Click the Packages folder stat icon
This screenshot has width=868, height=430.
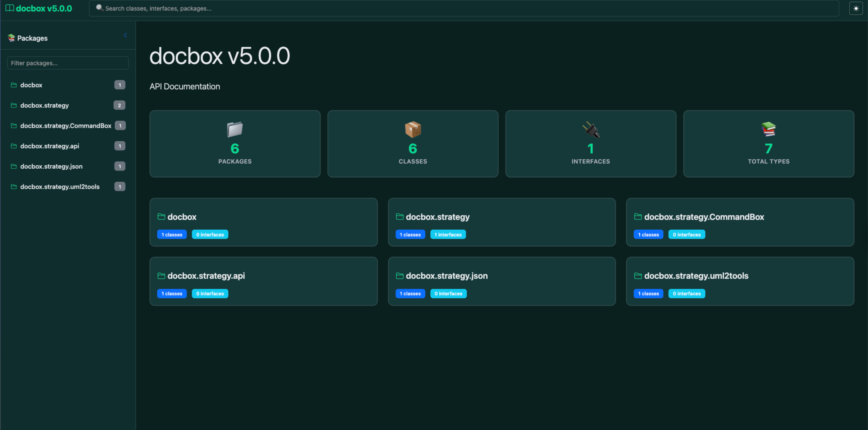click(x=234, y=129)
